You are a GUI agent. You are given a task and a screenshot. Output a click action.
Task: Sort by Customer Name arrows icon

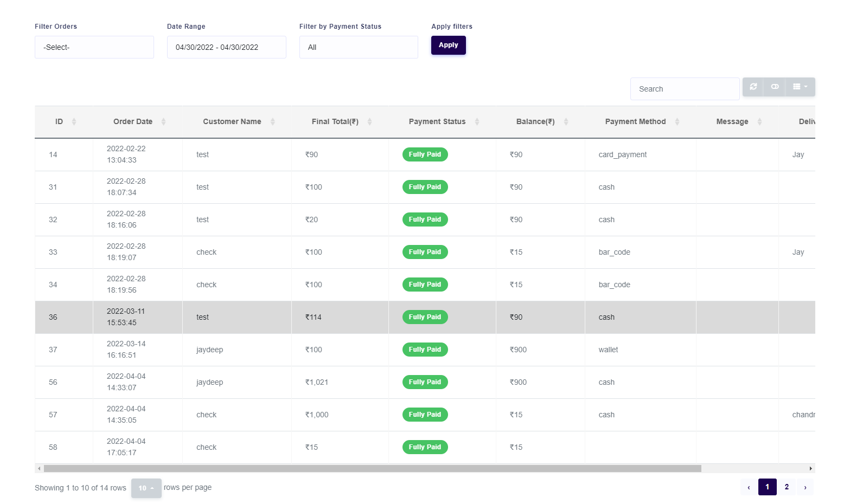click(272, 122)
